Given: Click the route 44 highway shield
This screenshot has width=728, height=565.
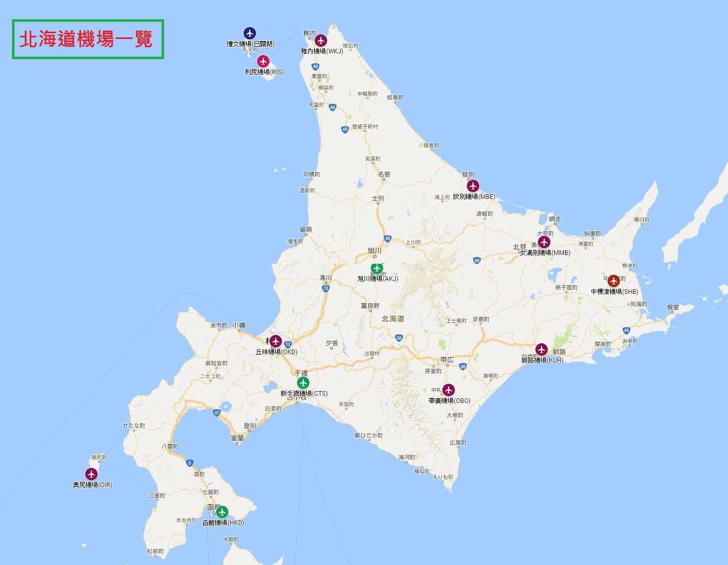Looking at the screenshot, I should tap(626, 330).
